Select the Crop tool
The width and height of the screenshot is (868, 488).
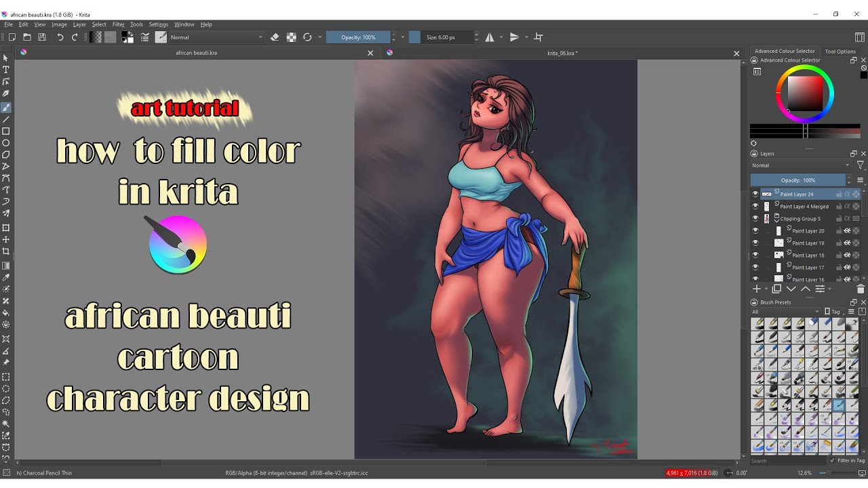[x=6, y=251]
